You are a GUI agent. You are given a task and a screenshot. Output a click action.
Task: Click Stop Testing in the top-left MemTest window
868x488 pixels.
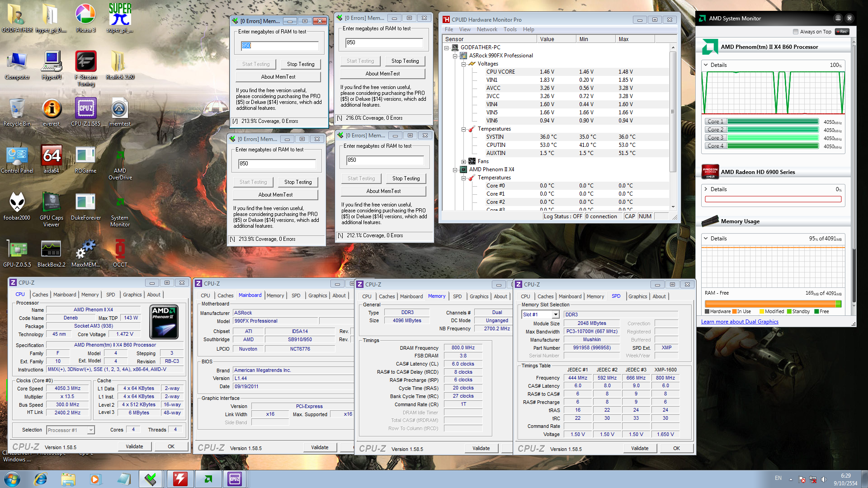click(300, 64)
